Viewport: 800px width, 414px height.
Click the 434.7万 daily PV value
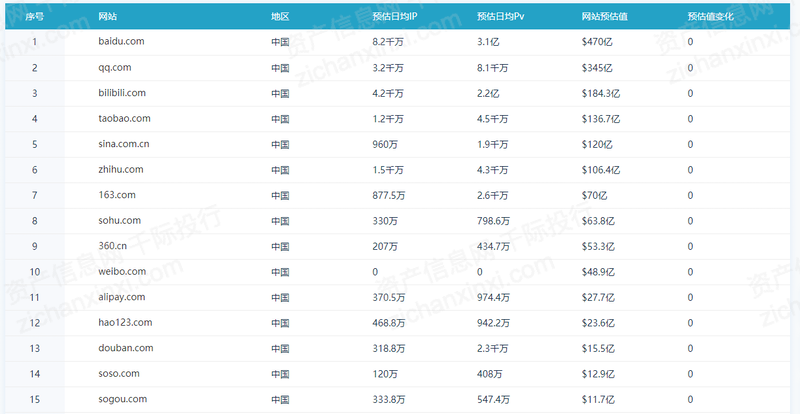(x=493, y=247)
